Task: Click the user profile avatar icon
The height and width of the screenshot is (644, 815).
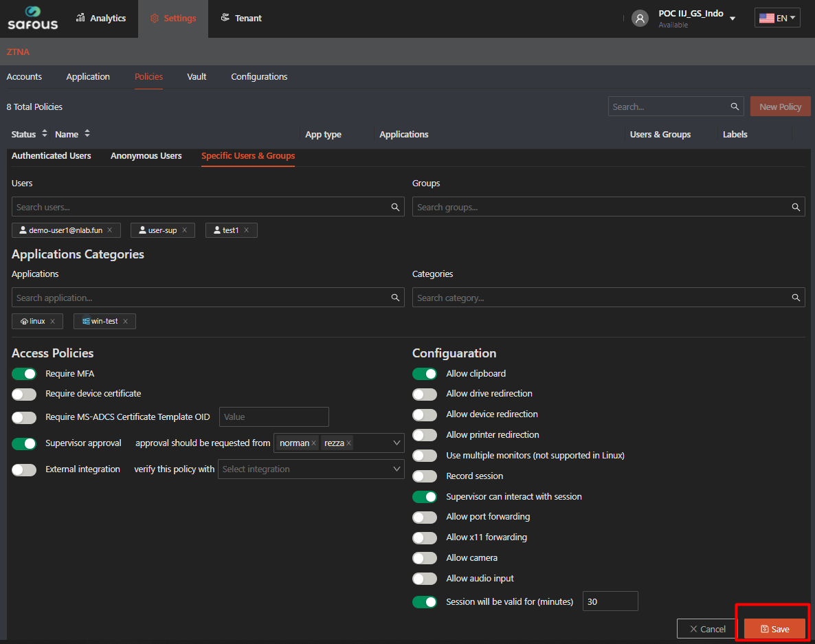Action: click(x=640, y=19)
